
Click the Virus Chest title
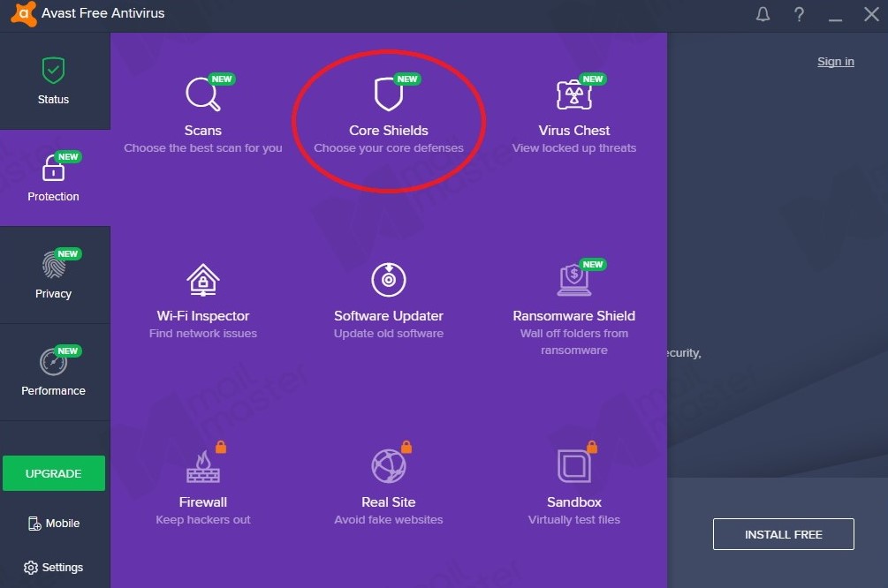click(x=573, y=130)
